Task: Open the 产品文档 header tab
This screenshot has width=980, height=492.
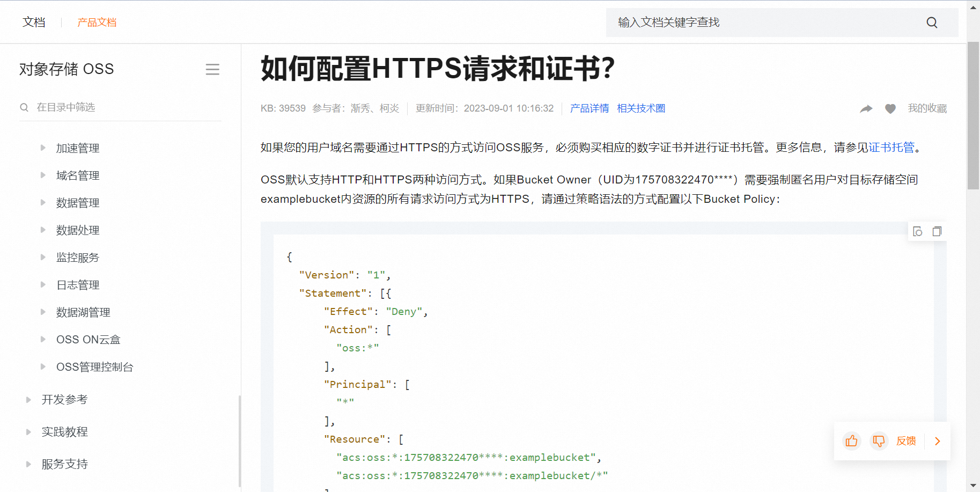Action: (97, 23)
